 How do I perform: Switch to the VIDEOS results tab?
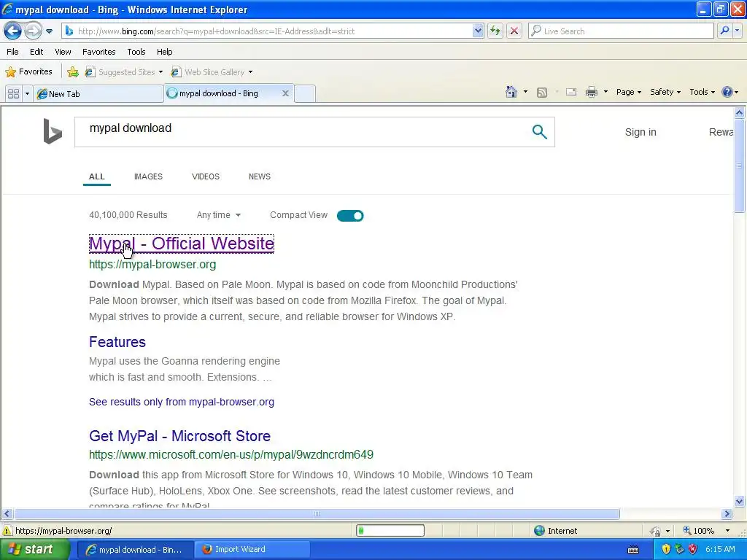(205, 176)
